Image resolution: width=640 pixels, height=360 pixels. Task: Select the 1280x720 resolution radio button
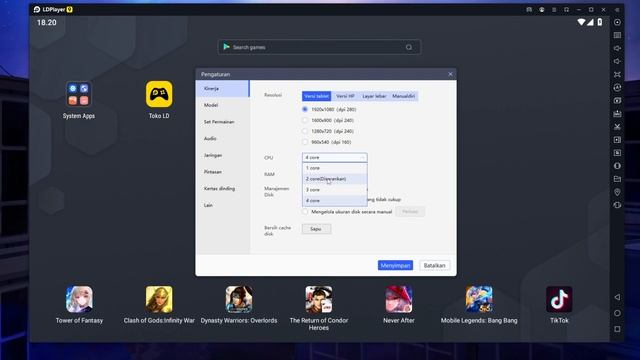[305, 131]
